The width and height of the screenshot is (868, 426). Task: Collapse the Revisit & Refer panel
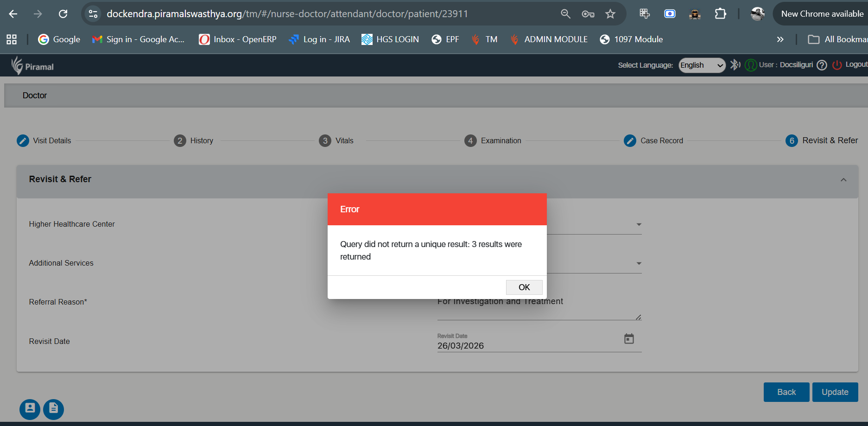click(x=843, y=180)
